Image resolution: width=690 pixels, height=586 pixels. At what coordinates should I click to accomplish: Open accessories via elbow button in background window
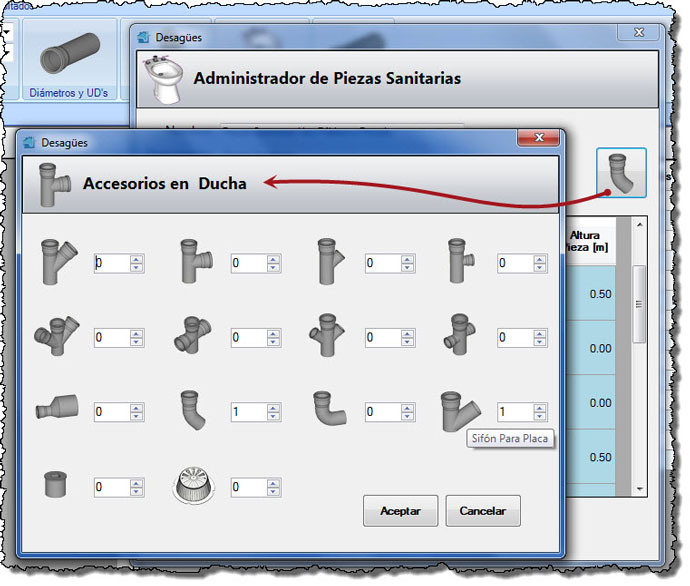pyautogui.click(x=621, y=173)
